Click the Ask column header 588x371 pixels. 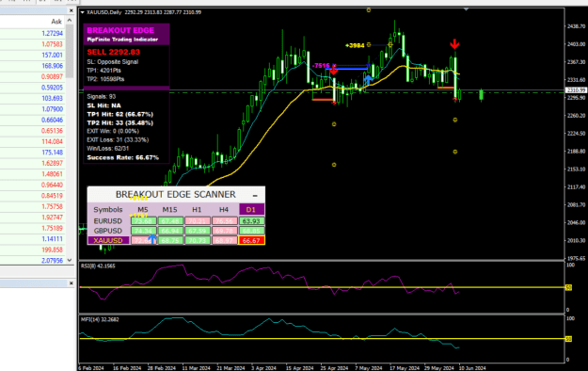[x=56, y=22]
